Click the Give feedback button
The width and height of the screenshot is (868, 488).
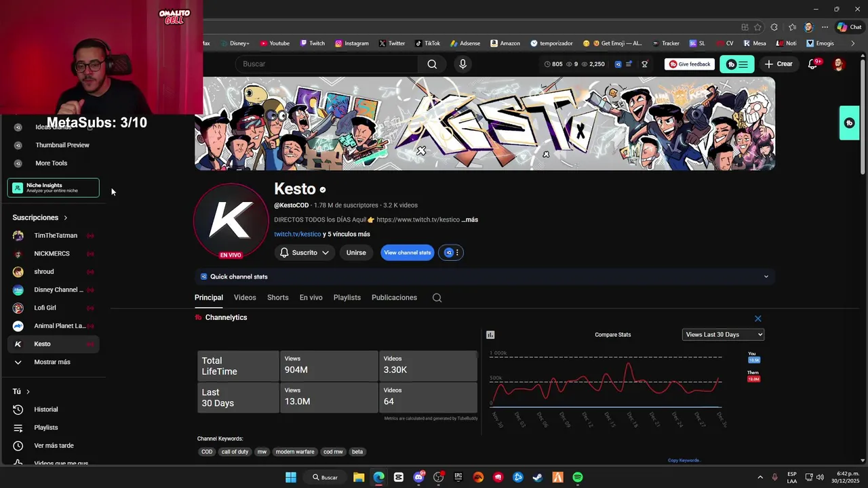click(x=690, y=64)
